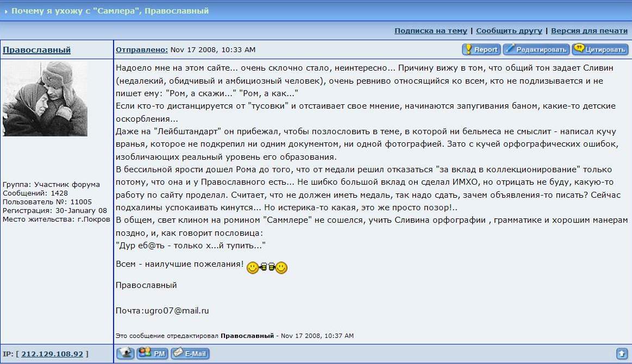This screenshot has width=632, height=364.
Task: Quote the post with the Цитировать button
Action: coord(600,49)
